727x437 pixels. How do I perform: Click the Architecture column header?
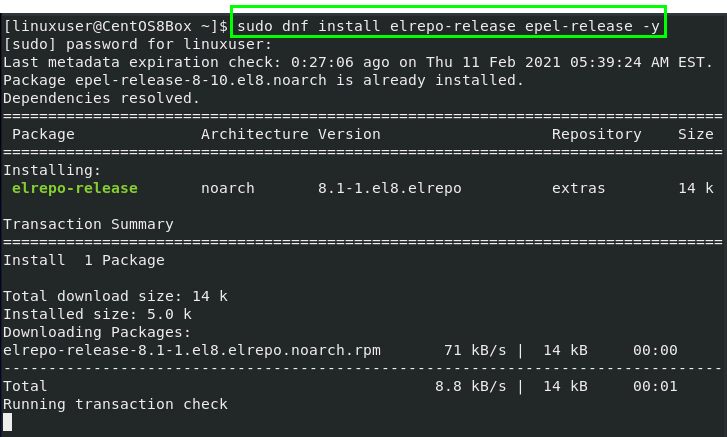point(254,134)
